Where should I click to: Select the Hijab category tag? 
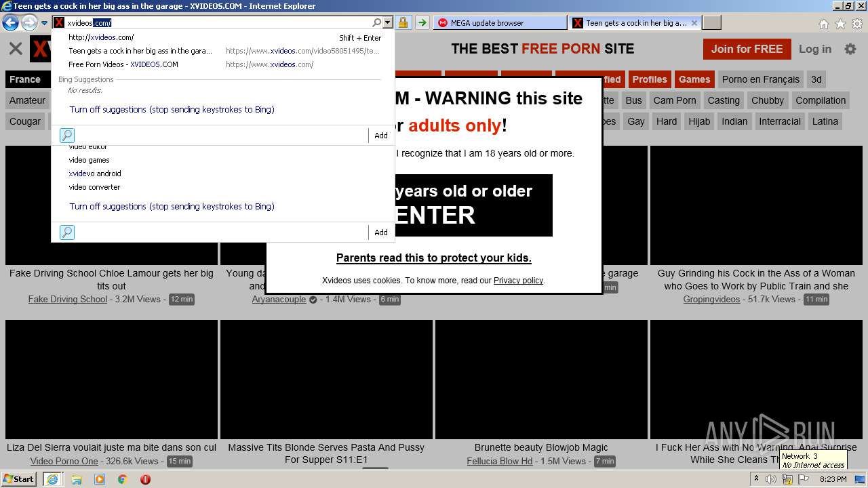[699, 121]
